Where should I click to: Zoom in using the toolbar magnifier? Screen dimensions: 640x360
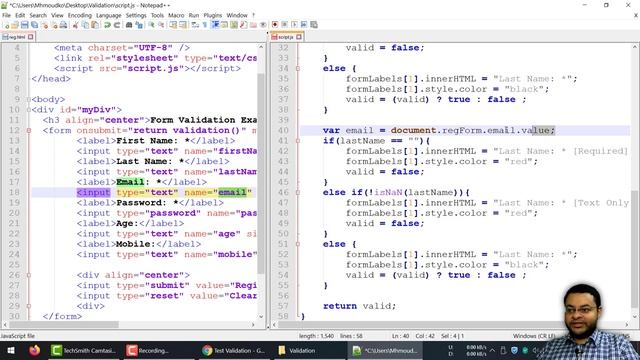click(x=151, y=25)
